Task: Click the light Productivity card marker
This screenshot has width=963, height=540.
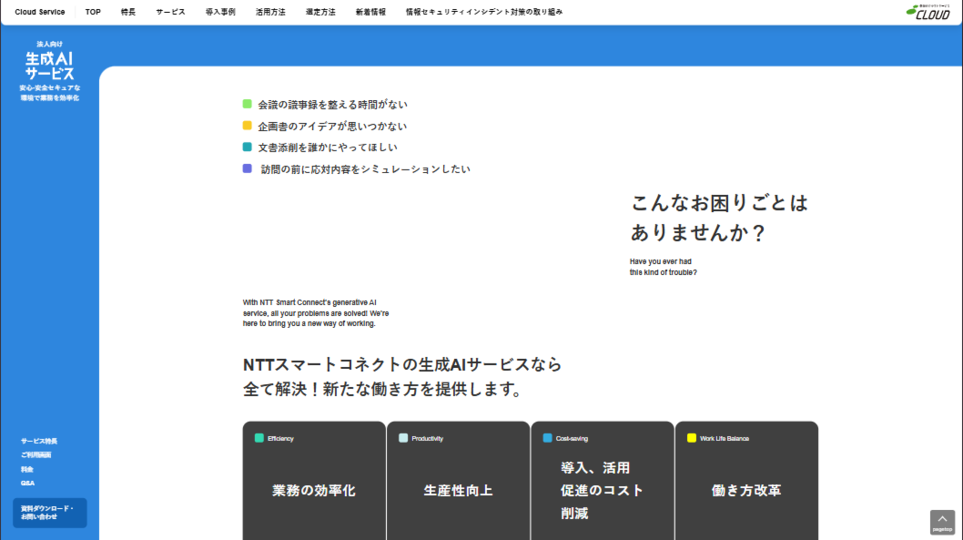Action: pos(403,438)
